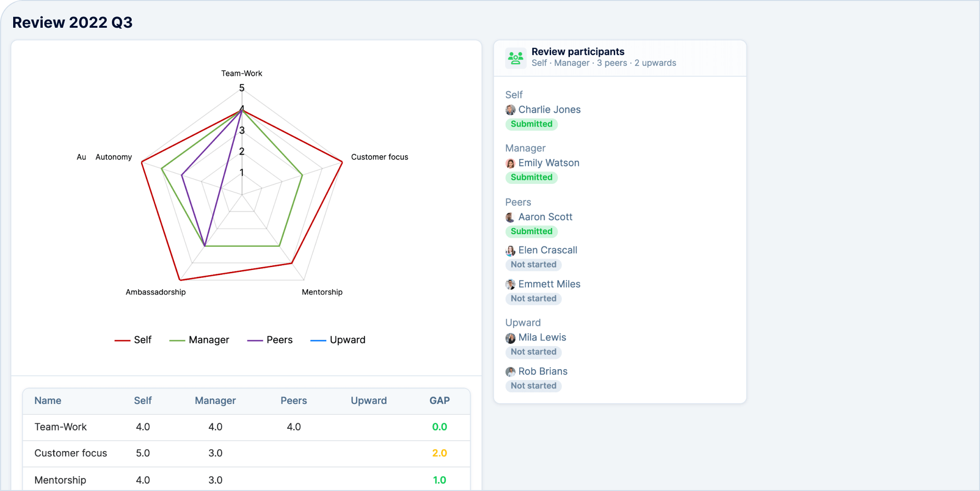The width and height of the screenshot is (980, 491).
Task: Click the Upward section label in participants
Action: click(x=523, y=323)
